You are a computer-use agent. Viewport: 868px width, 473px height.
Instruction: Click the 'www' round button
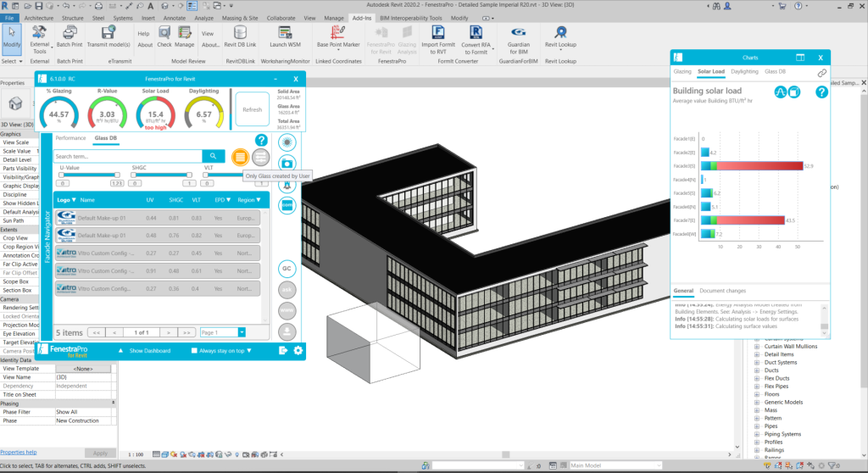tap(287, 311)
